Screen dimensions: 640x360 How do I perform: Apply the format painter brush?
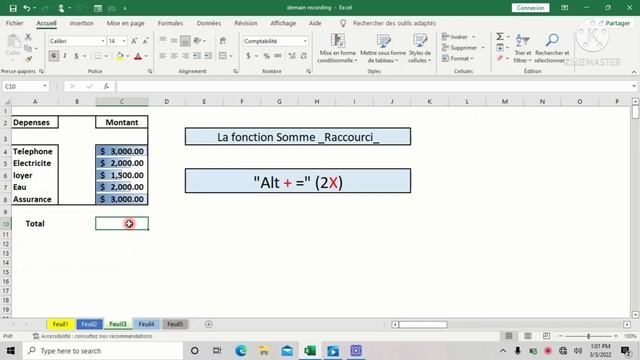click(28, 59)
